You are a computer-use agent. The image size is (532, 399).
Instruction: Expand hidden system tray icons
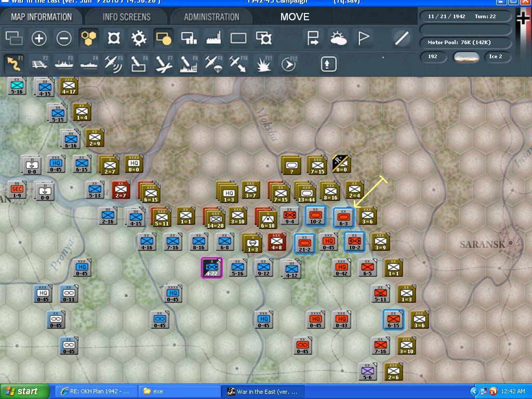[x=474, y=391]
